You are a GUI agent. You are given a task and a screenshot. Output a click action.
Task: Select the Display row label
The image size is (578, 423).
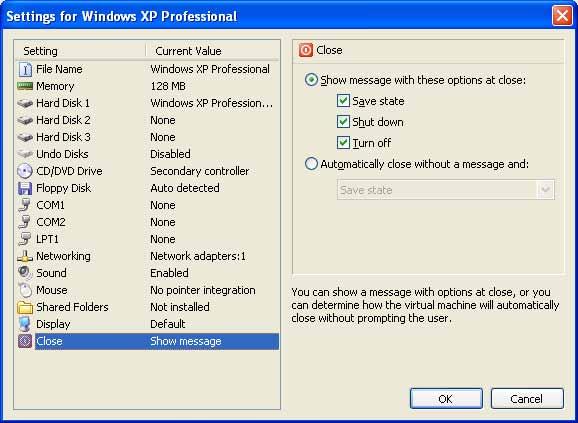[53, 324]
